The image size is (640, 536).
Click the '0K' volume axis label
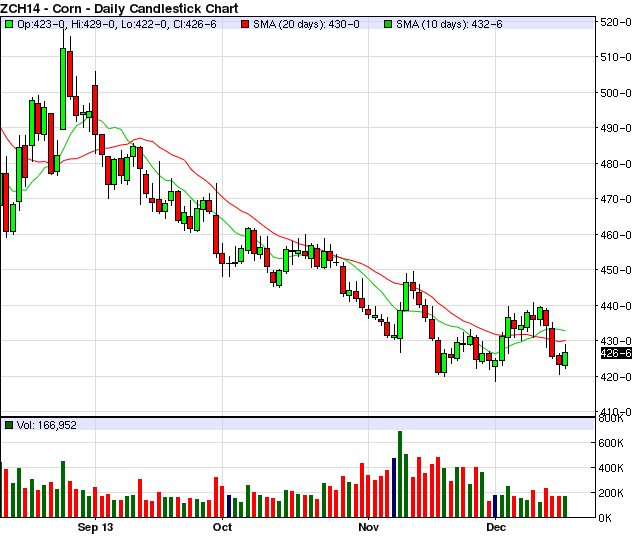[x=605, y=518]
